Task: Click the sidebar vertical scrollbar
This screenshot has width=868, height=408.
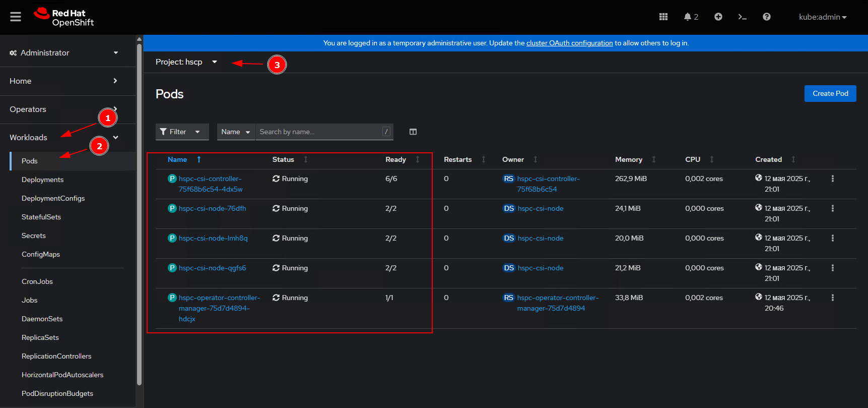Action: pyautogui.click(x=139, y=214)
